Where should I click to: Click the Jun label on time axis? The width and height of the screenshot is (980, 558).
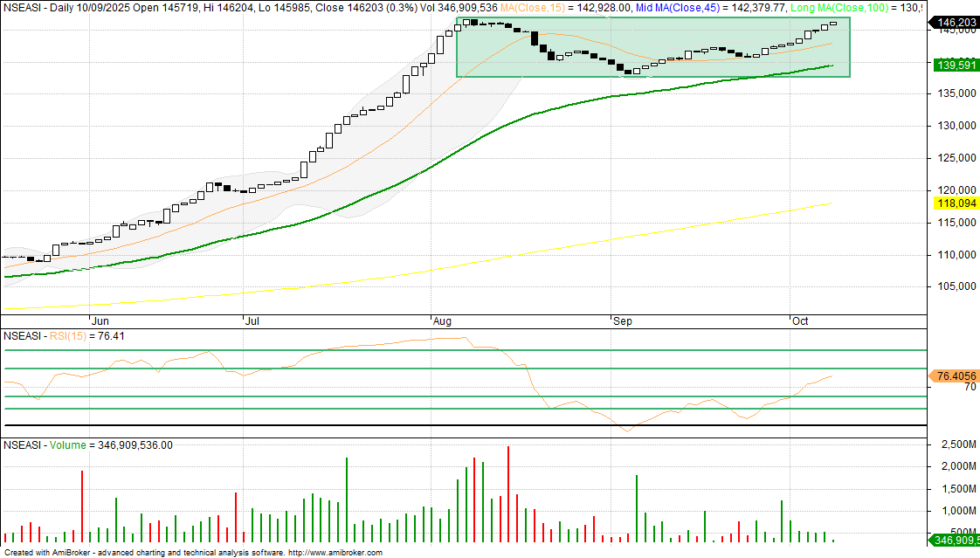[x=100, y=321]
